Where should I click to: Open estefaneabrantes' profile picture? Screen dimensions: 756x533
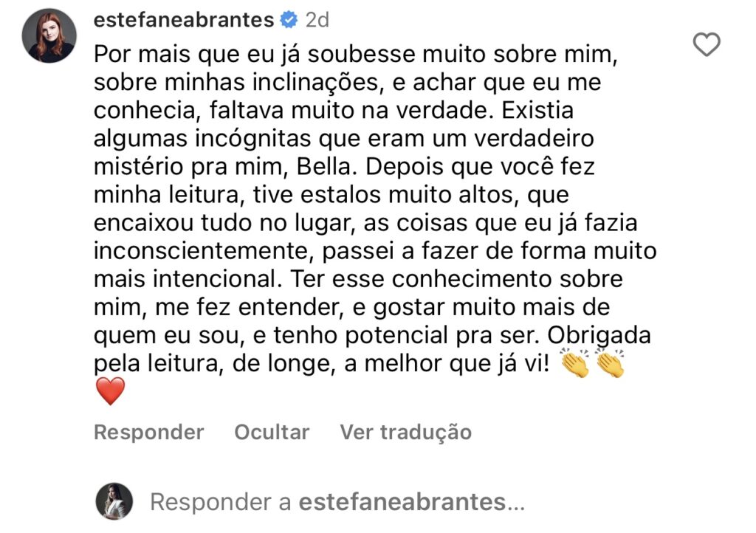pos(49,35)
